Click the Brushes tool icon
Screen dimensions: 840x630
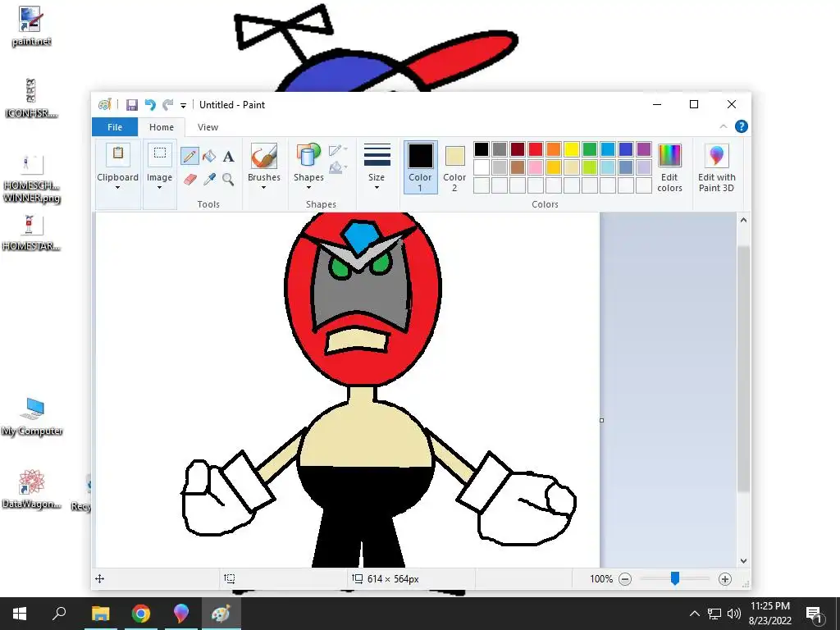(x=264, y=156)
